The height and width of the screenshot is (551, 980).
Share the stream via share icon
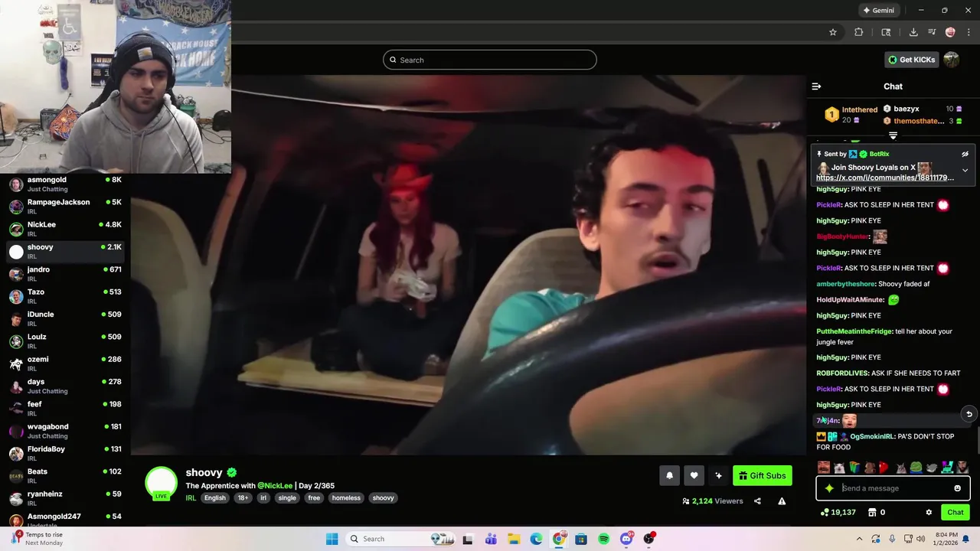pos(757,501)
